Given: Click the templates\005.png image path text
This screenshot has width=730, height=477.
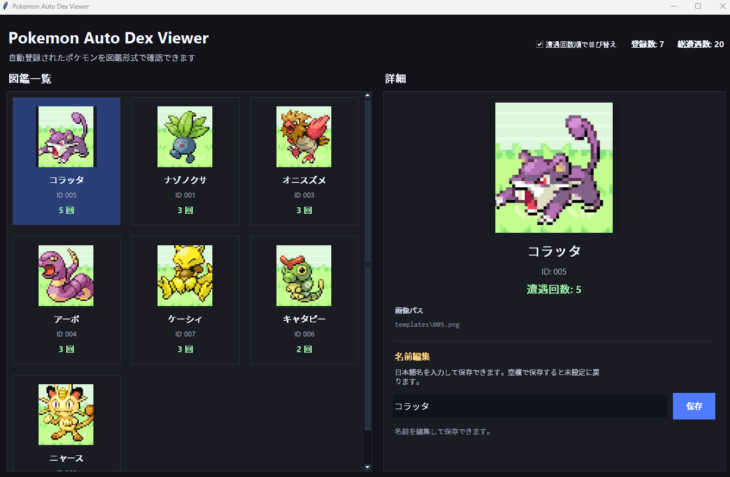Looking at the screenshot, I should 427,325.
